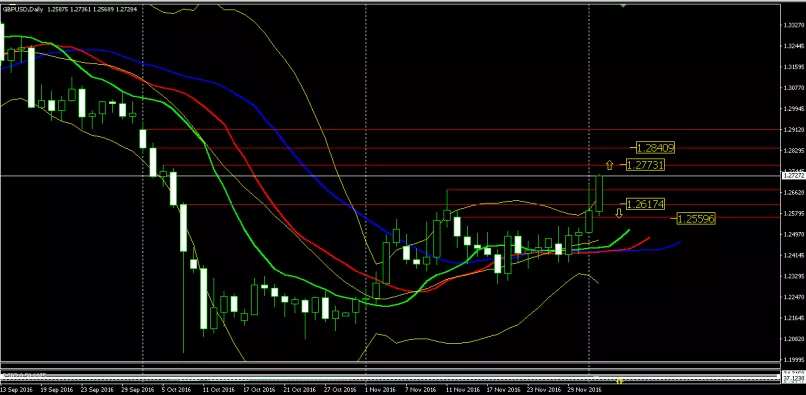Select the 1.27731 price label
The width and height of the screenshot is (806, 395).
pos(646,165)
